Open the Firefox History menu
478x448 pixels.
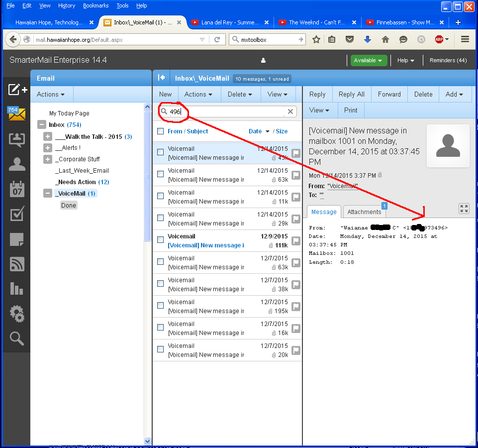click(x=67, y=5)
